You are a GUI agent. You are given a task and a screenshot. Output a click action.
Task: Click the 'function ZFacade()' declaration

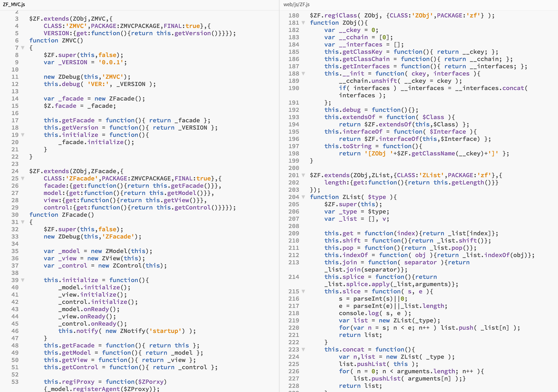coord(62,215)
